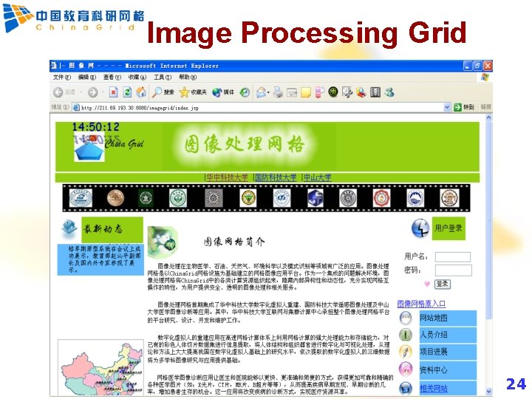The image size is (532, 399).
Task: Click the 链接 Links toolbar label
Action: (485, 107)
